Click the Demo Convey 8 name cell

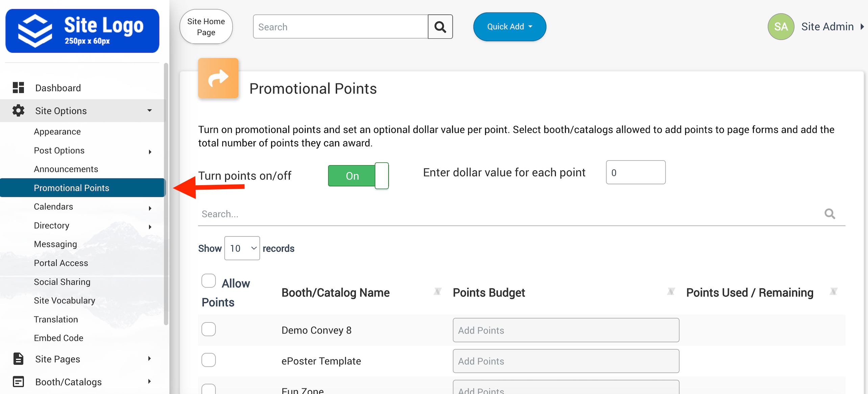[x=316, y=330]
